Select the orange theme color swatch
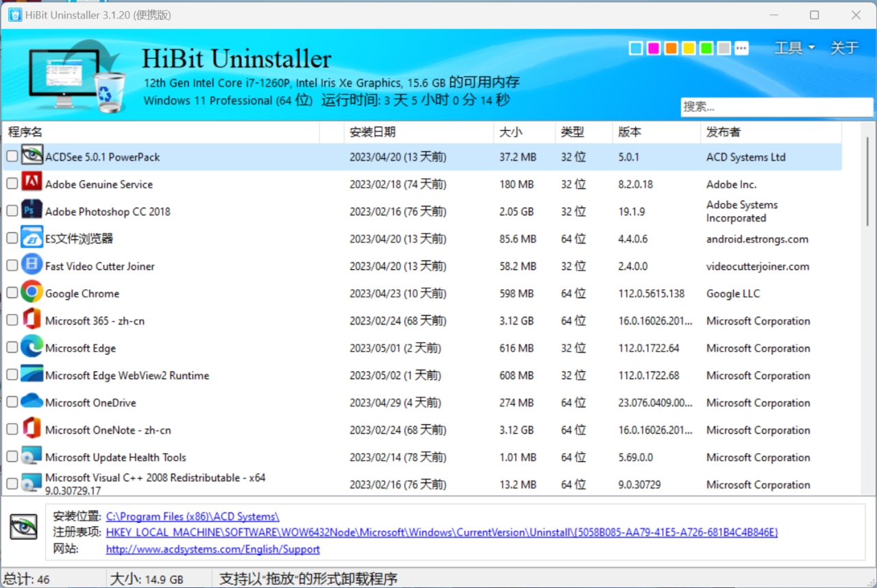This screenshot has width=877, height=588. (x=671, y=48)
